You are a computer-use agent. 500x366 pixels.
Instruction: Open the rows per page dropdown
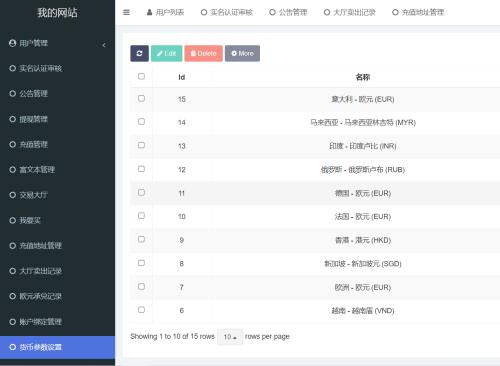230,337
